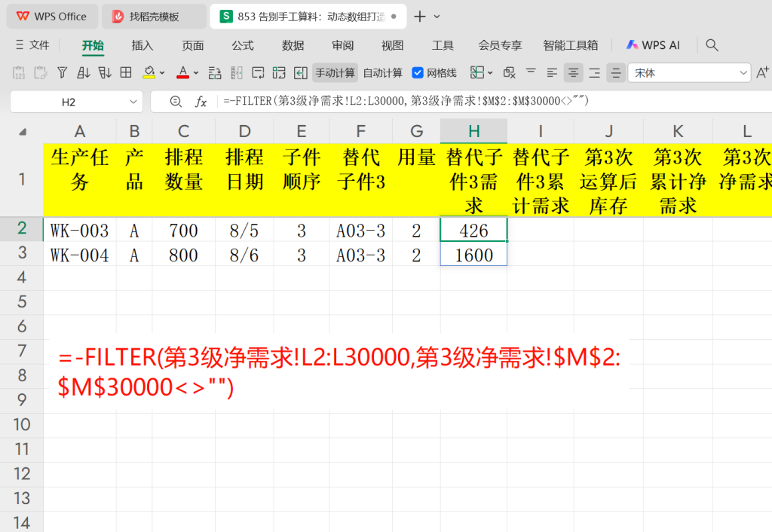The height and width of the screenshot is (532, 772).
Task: Toggle the left align text icon
Action: (552, 73)
